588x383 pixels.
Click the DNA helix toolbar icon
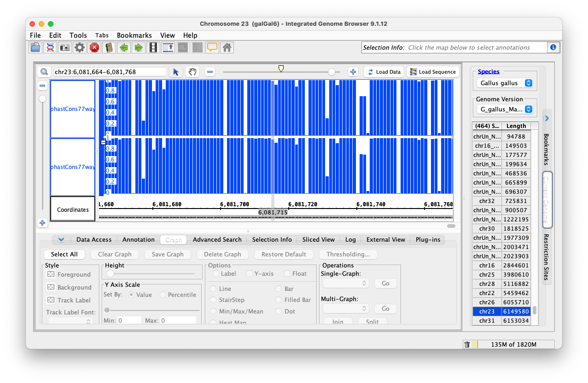coord(50,47)
